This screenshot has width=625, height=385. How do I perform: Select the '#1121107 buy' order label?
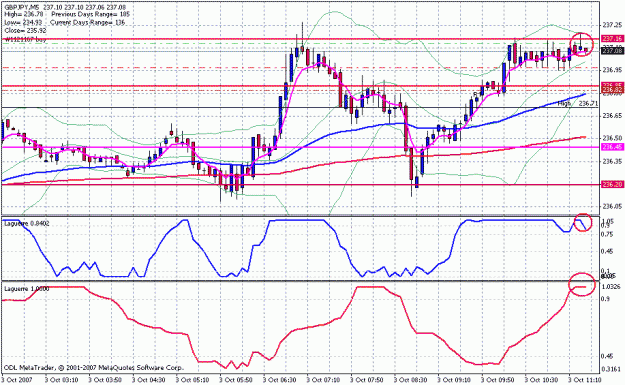[25, 39]
